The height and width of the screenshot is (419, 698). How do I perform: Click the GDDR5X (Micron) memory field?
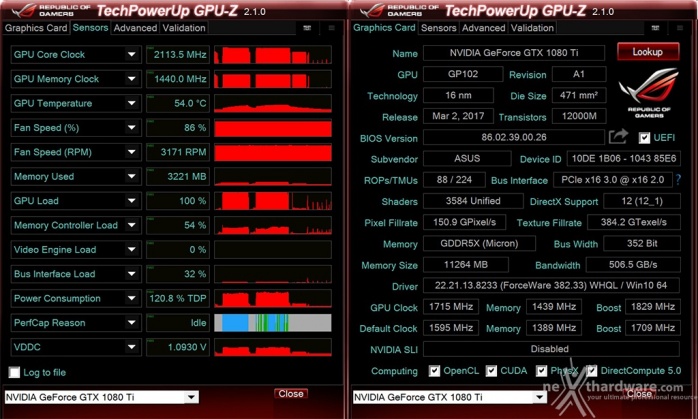tap(479, 244)
